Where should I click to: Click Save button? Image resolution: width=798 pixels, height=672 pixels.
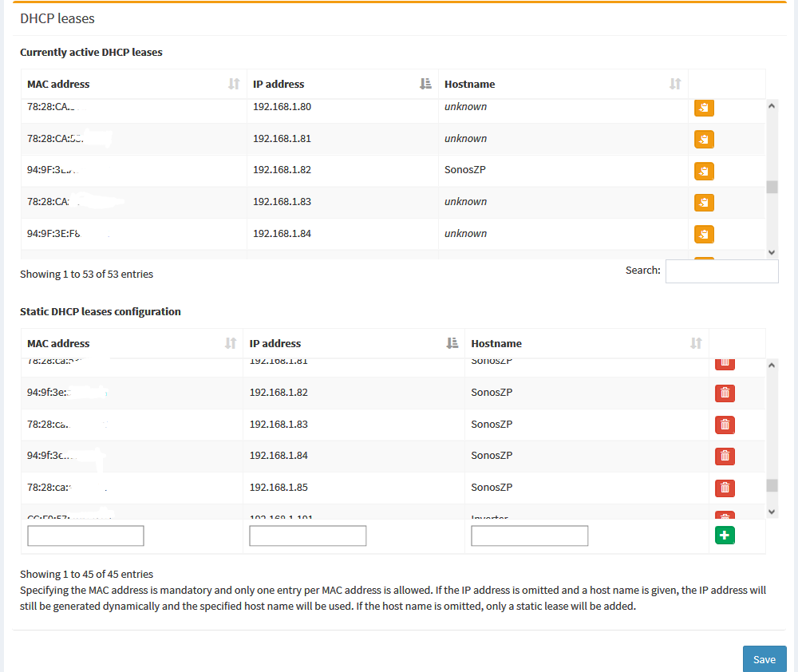764,659
